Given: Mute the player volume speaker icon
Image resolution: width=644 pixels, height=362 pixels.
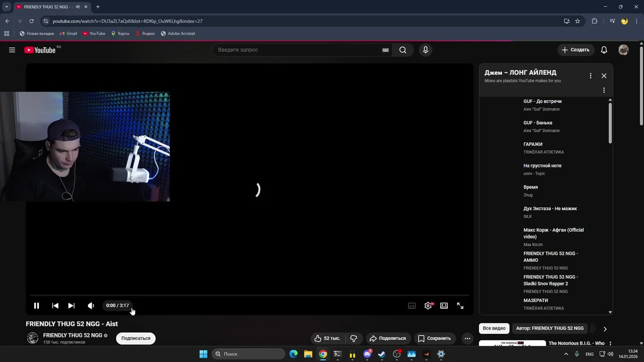Looking at the screenshot, I should pyautogui.click(x=91, y=306).
